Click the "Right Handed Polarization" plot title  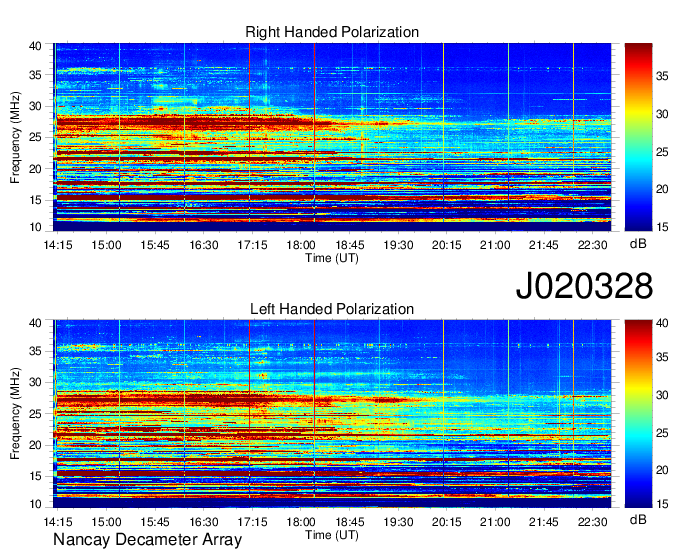(332, 32)
